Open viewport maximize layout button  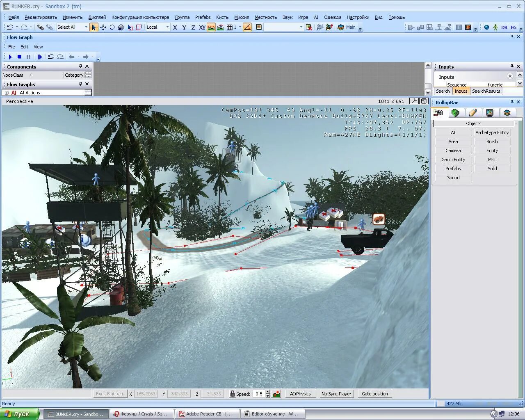[x=424, y=101]
